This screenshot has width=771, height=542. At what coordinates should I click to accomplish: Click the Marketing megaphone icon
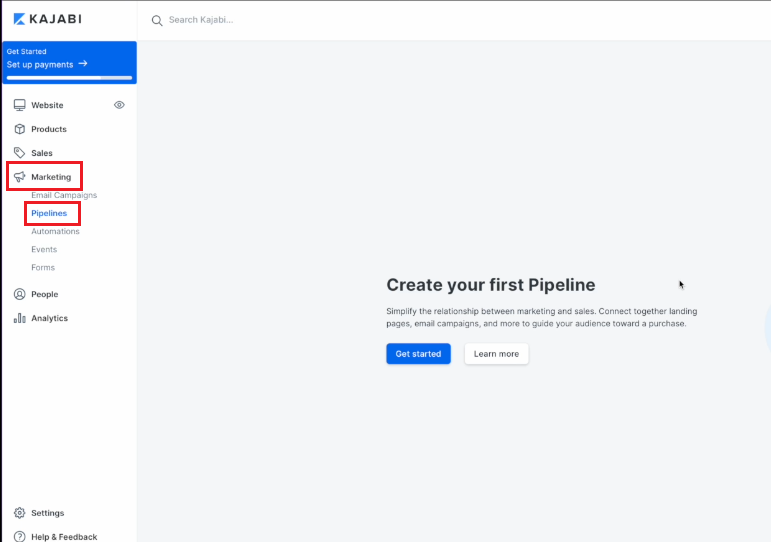point(20,177)
